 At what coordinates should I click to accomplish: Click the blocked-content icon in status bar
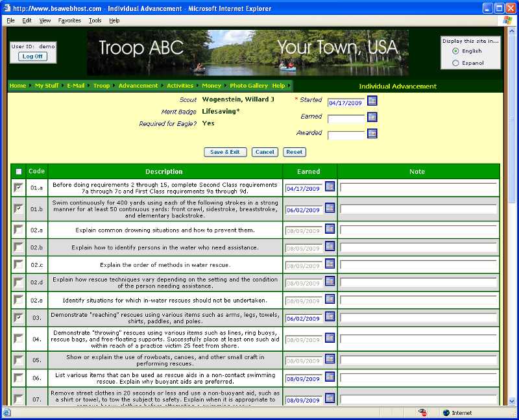pos(423,413)
